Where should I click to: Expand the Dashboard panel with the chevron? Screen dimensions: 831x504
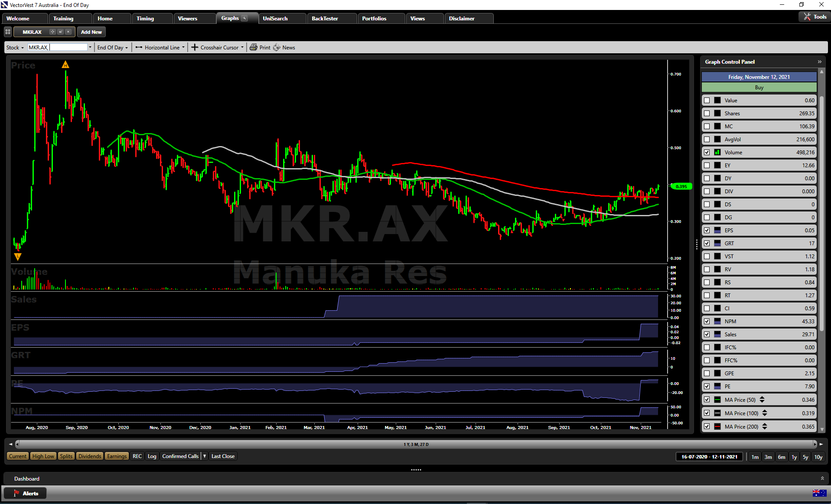pyautogui.click(x=822, y=478)
